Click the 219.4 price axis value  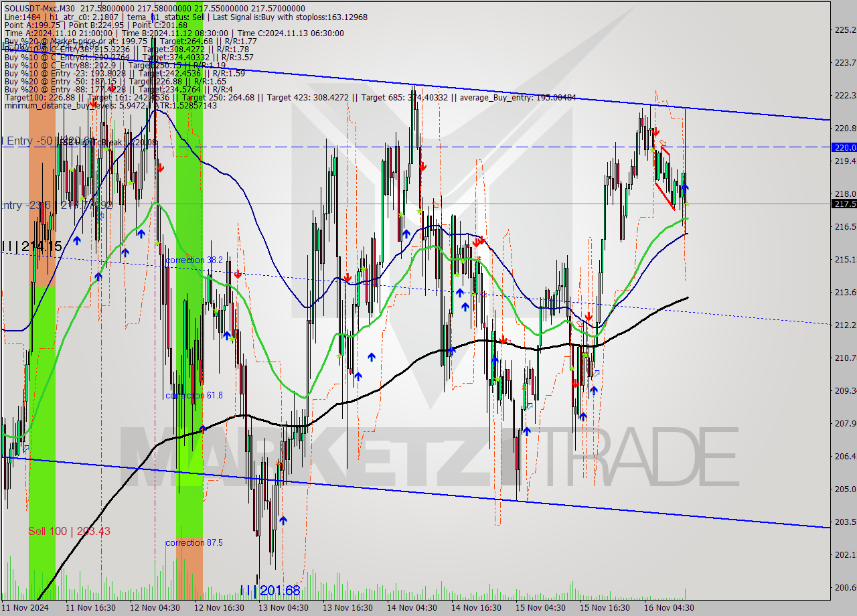coord(845,161)
